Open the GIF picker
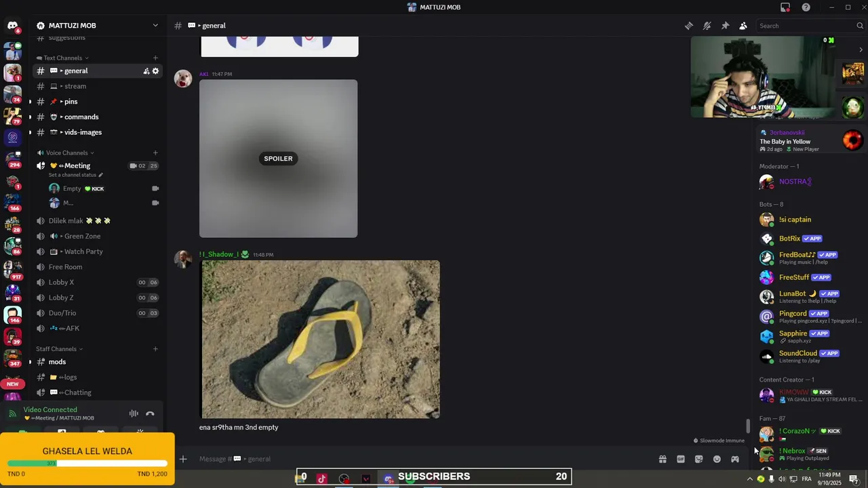Image resolution: width=868 pixels, height=488 pixels. coord(681,459)
